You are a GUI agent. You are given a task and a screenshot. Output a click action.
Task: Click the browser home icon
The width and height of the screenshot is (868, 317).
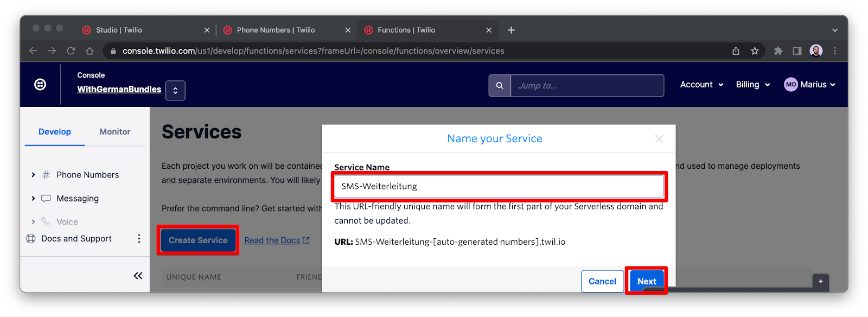(x=90, y=51)
